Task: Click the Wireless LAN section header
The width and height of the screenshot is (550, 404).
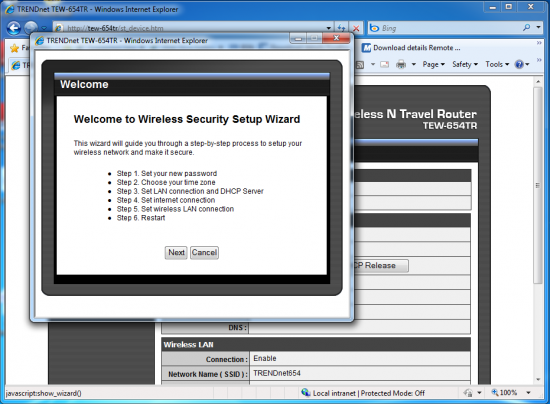Action: 316,344
